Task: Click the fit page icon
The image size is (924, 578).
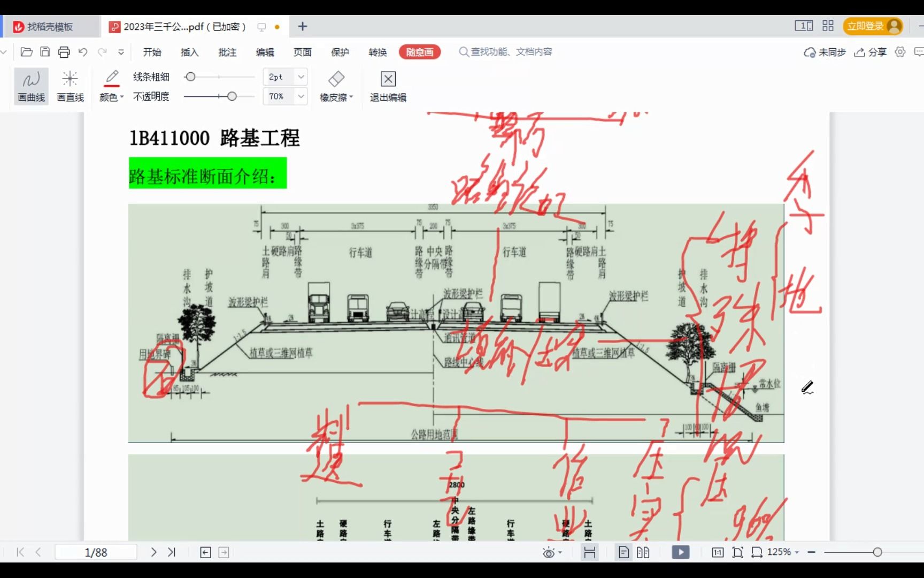Action: pos(738,552)
